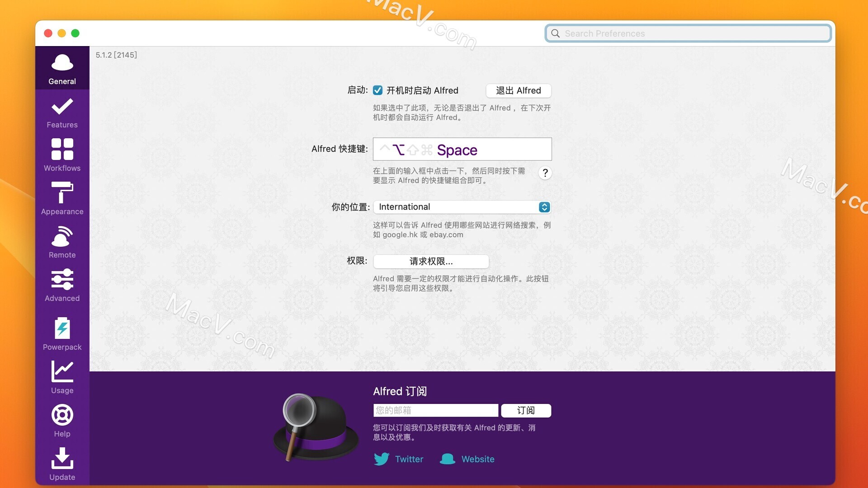
Task: Expand the 你的位置 location dropdown
Action: pyautogui.click(x=543, y=207)
